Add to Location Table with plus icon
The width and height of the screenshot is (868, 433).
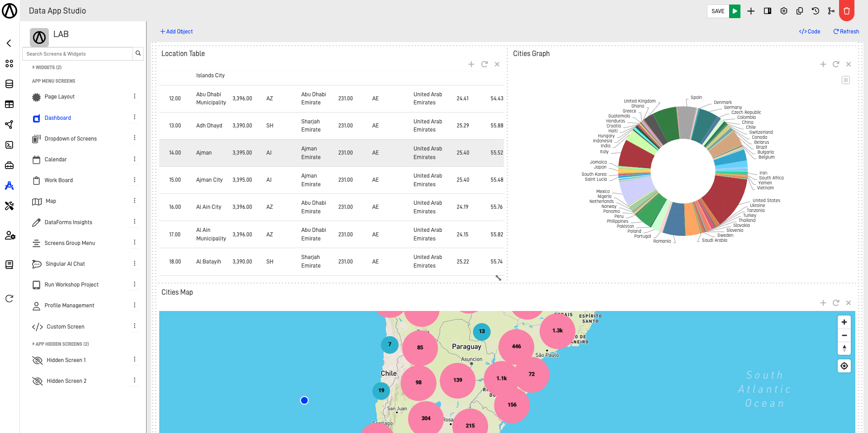(x=471, y=64)
